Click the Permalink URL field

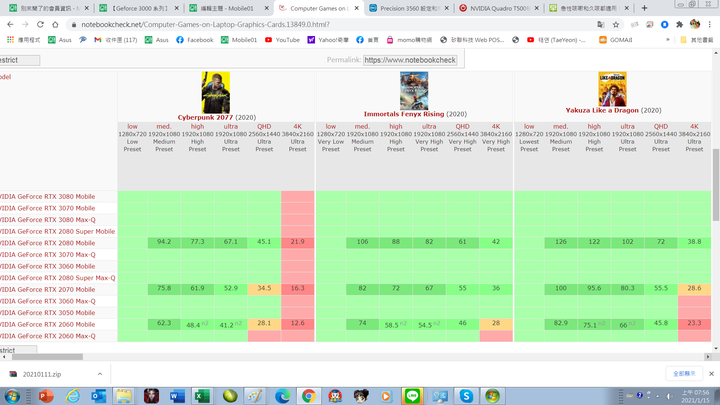pos(410,60)
